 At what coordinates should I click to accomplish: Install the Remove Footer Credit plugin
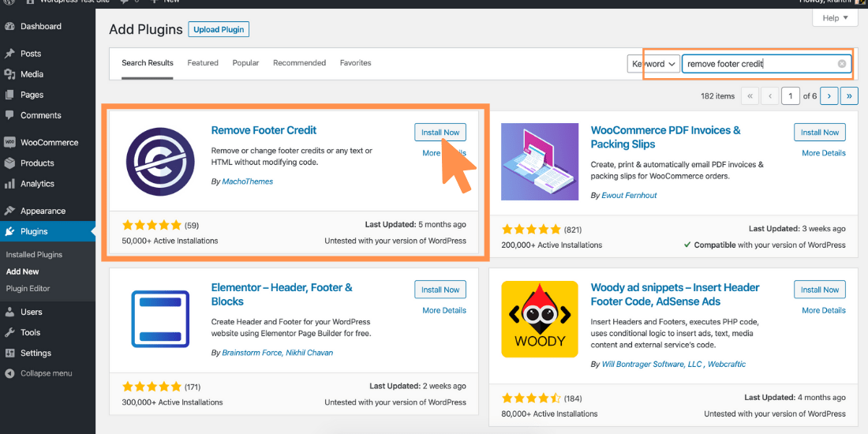440,133
